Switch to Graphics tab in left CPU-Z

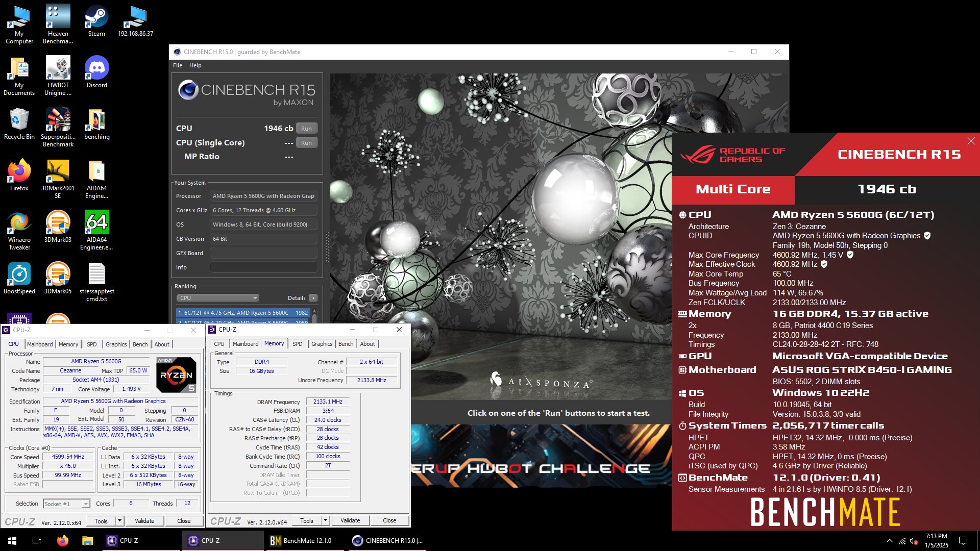pyautogui.click(x=116, y=344)
